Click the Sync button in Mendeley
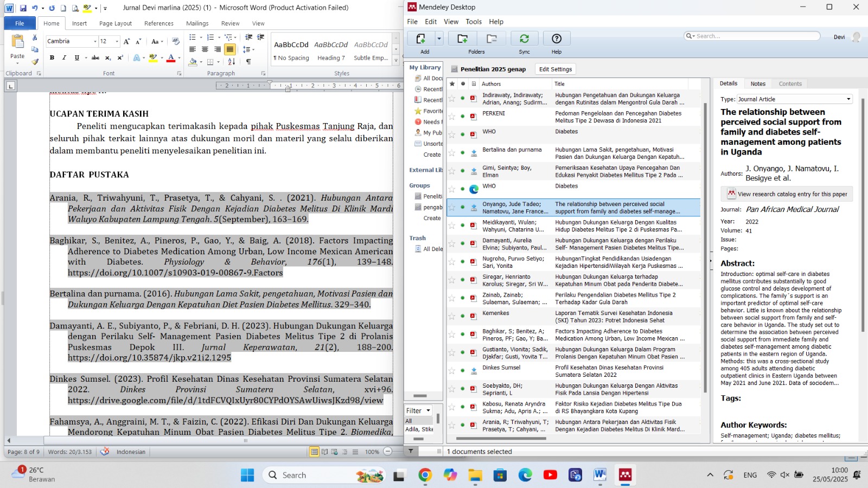This screenshot has height=488, width=868. 524,39
